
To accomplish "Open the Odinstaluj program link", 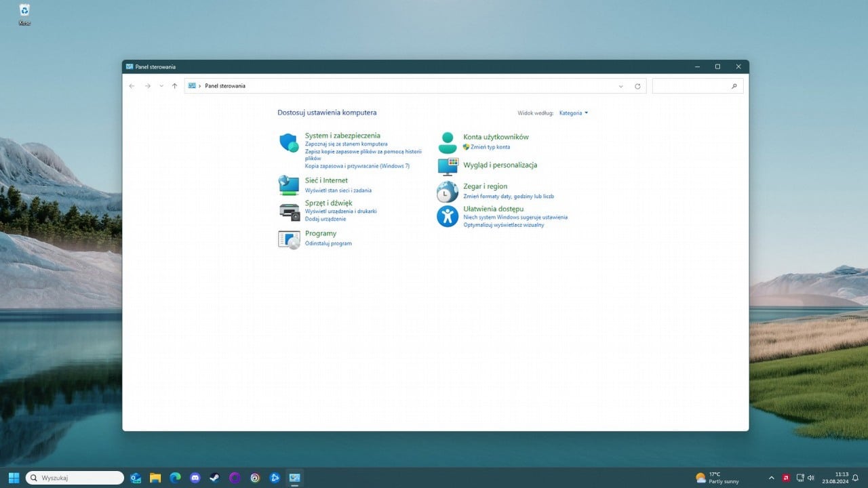I will point(328,243).
